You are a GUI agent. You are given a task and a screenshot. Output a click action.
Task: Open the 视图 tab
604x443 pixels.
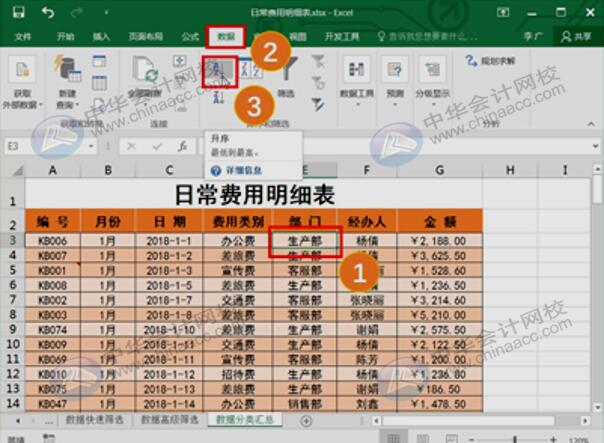tap(297, 37)
